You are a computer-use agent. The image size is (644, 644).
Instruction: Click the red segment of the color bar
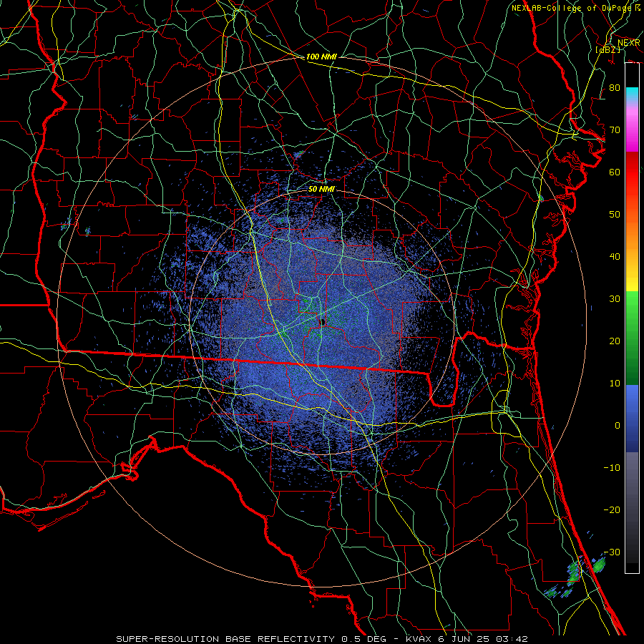pyautogui.click(x=632, y=182)
